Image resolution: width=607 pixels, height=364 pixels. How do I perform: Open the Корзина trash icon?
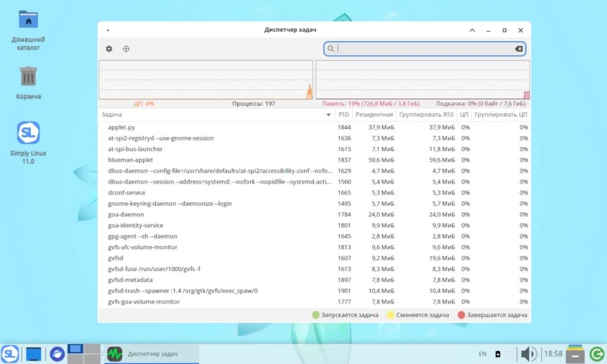coord(28,83)
